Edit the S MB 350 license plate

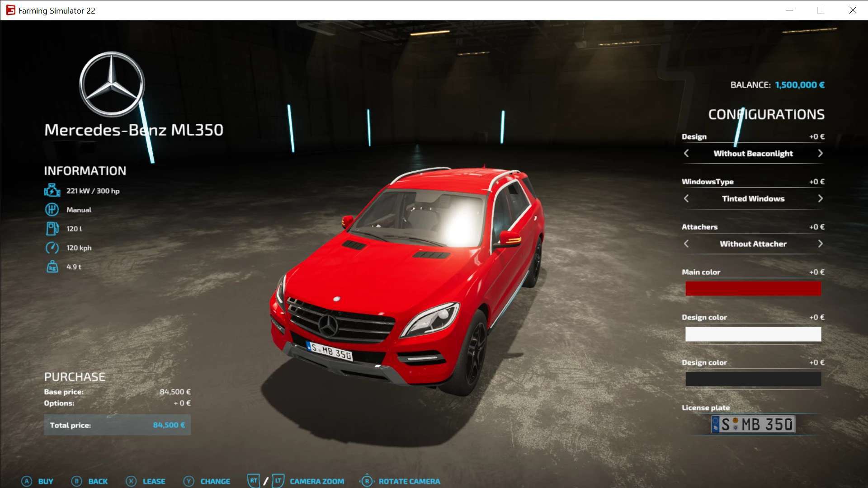(753, 424)
